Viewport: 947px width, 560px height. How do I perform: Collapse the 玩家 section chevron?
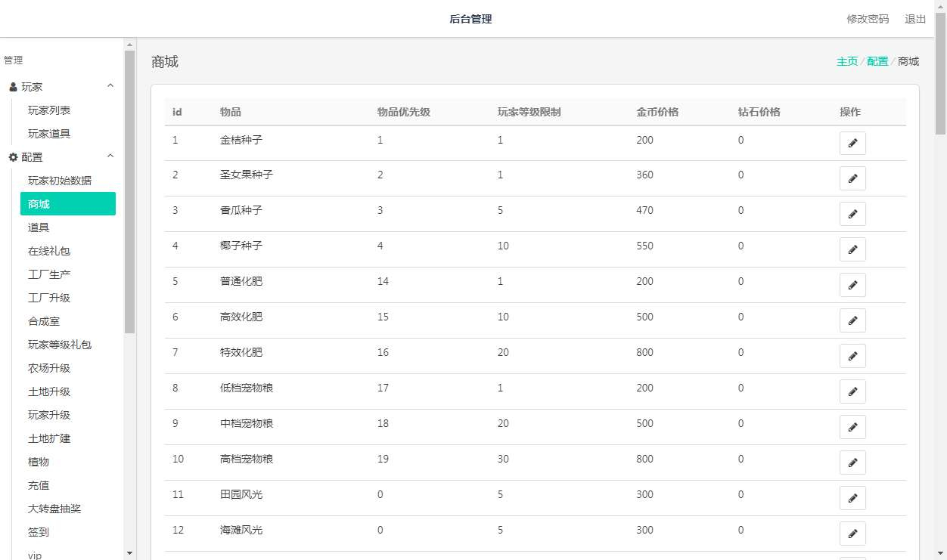coord(110,86)
